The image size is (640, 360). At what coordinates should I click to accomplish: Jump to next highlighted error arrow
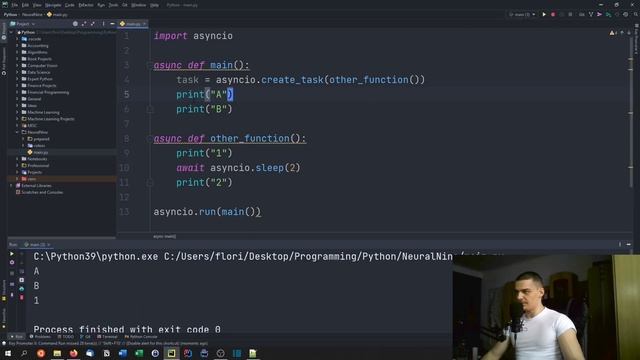[629, 33]
